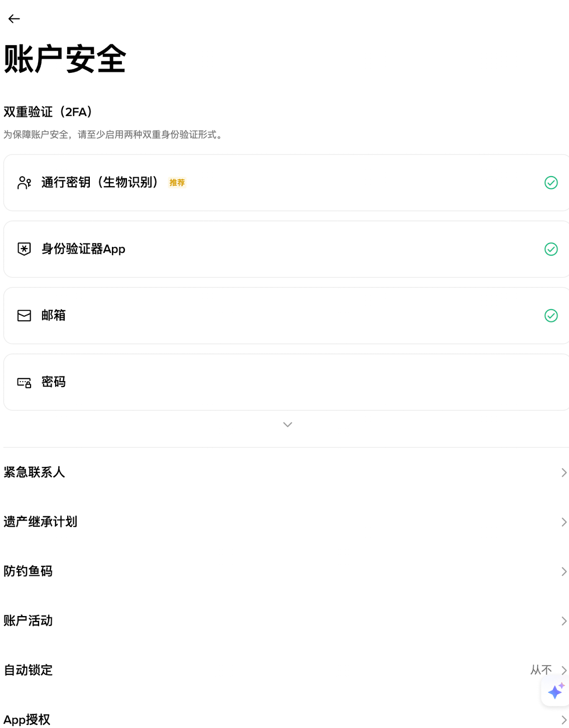
Task: Click the email envelope icon
Action: pyautogui.click(x=24, y=315)
